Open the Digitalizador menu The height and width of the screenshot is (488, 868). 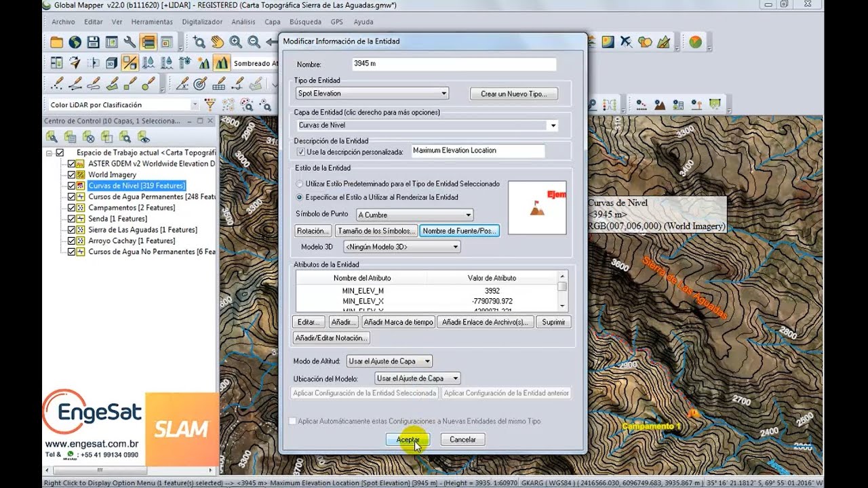click(x=202, y=22)
